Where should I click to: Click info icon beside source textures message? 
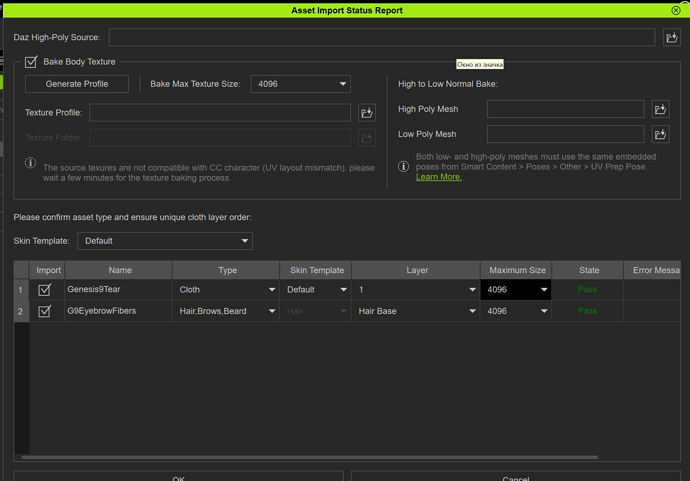[30, 163]
